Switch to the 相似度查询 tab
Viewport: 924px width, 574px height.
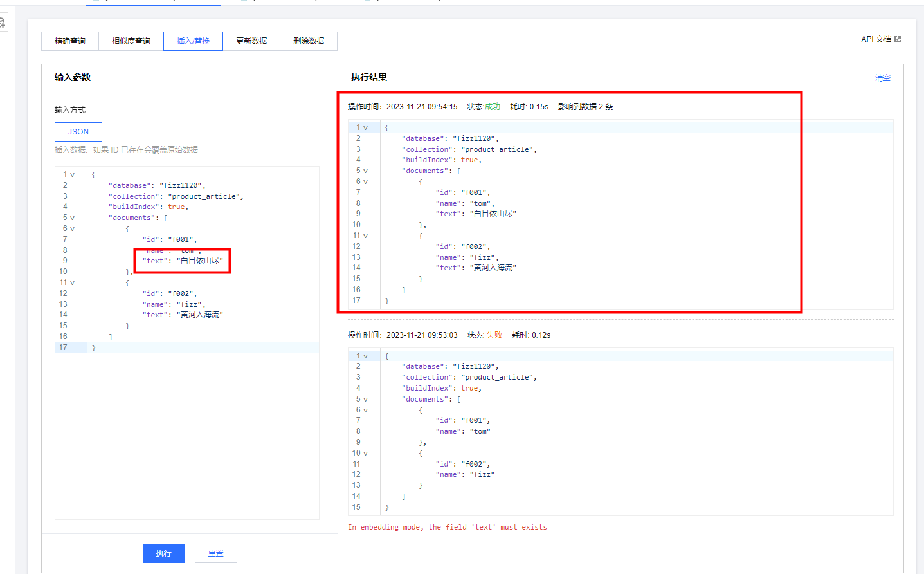click(x=131, y=41)
